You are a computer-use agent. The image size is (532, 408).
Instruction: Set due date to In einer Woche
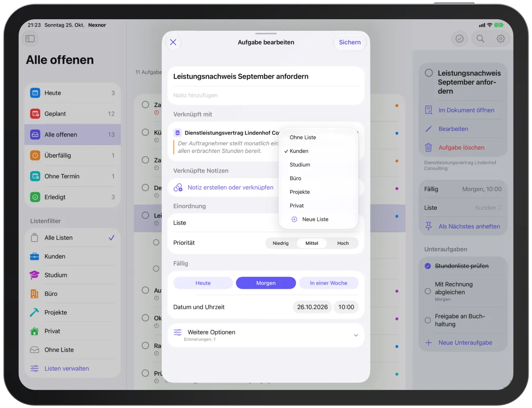coord(329,283)
